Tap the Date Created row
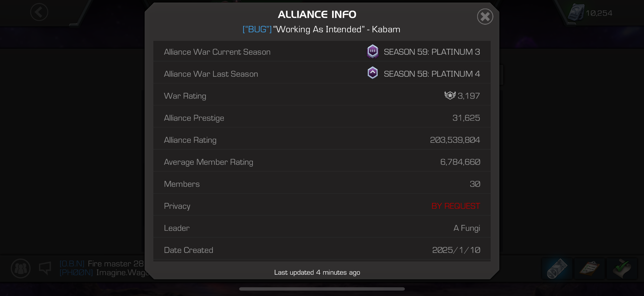 point(322,250)
